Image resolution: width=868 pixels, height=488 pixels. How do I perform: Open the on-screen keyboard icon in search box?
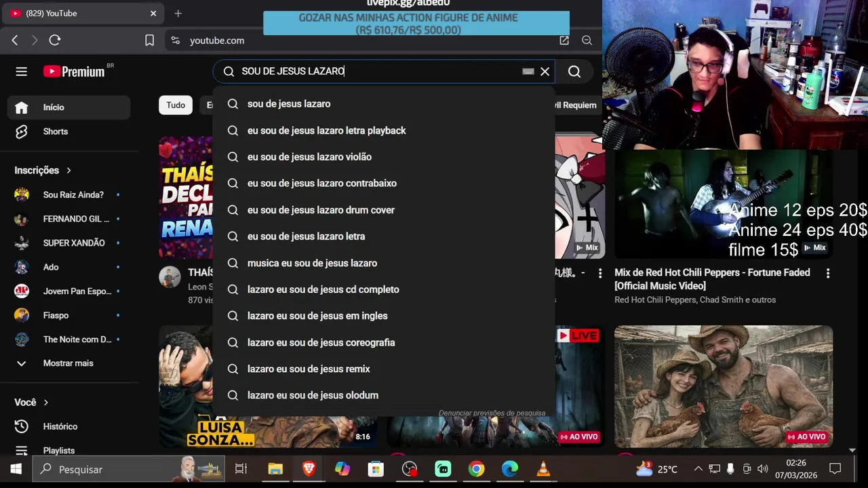point(528,71)
